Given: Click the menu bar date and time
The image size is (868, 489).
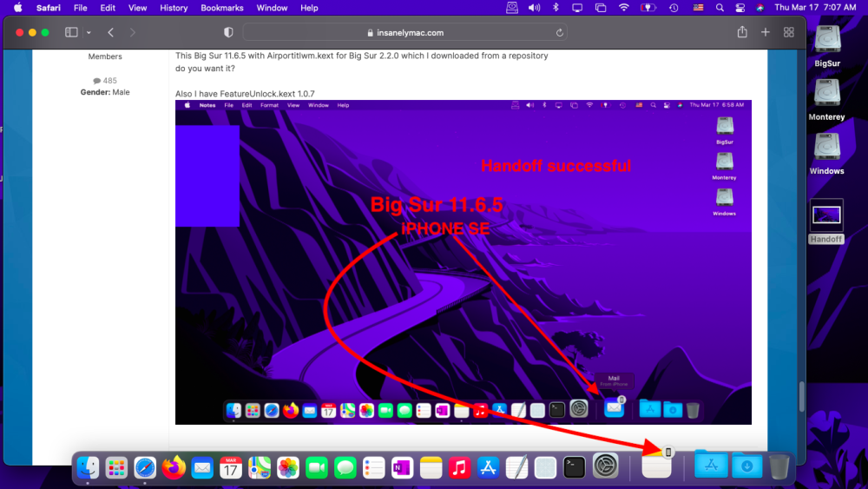Looking at the screenshot, I should tap(815, 8).
